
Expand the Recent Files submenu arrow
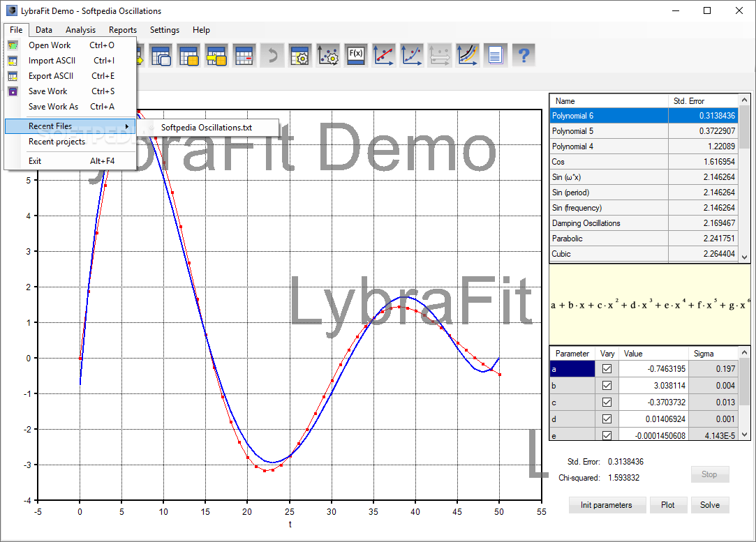[127, 126]
